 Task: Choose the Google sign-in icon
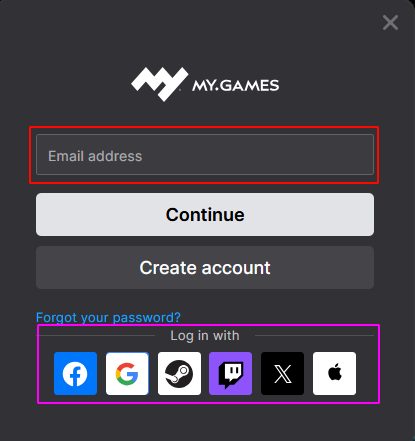coord(127,373)
